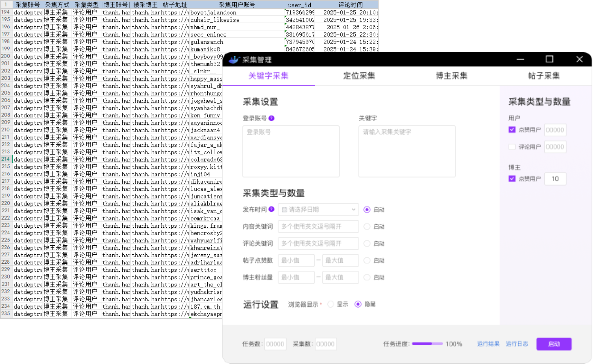Viewport: 593px width, 364px height.
Task: Click the help icon next to 登录账号
Action: pos(271,118)
